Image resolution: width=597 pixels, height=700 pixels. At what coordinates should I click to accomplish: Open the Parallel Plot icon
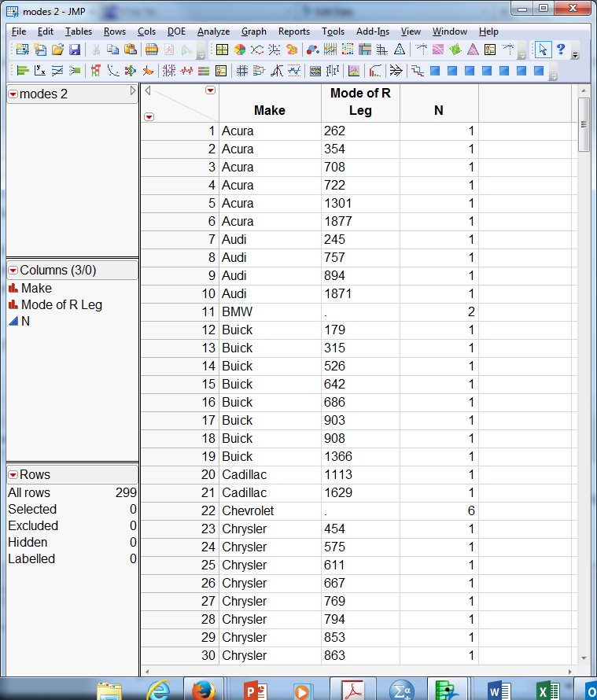(330, 50)
